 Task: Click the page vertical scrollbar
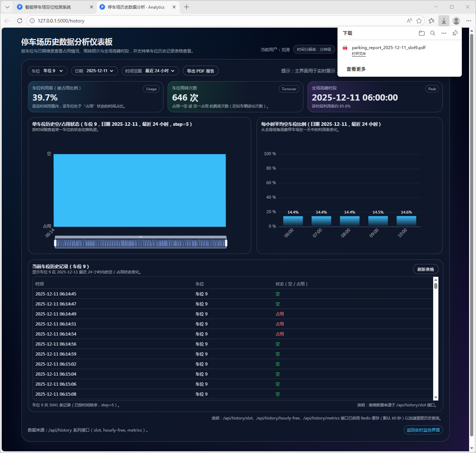(472, 235)
